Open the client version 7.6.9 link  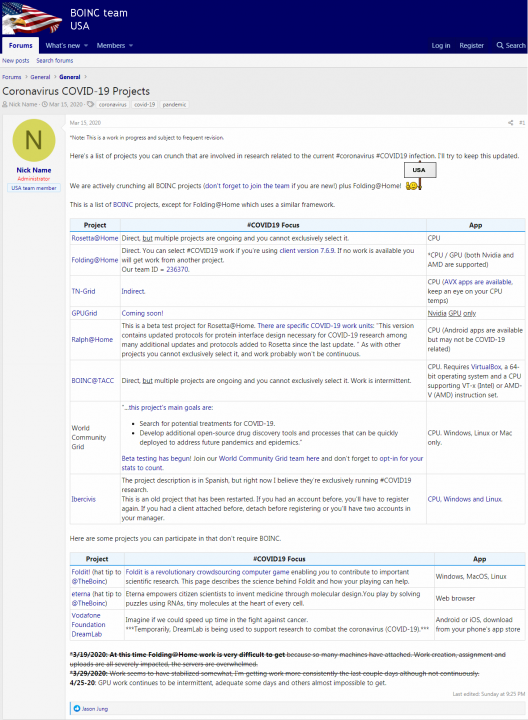coord(307,251)
